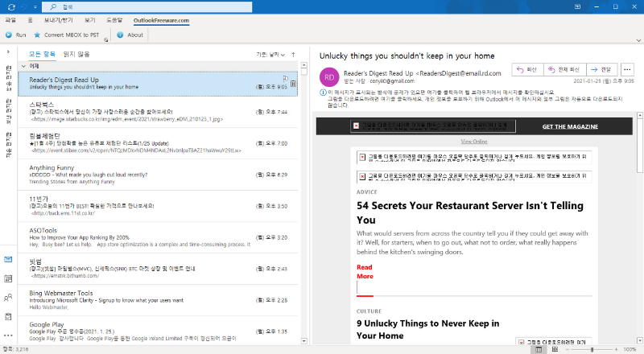644x354 pixels.
Task: Switch to Tasks view in navigation bar
Action: click(x=8, y=317)
